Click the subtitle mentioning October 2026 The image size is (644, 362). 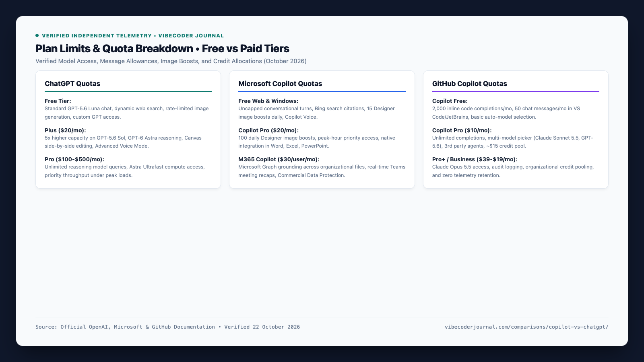(171, 61)
